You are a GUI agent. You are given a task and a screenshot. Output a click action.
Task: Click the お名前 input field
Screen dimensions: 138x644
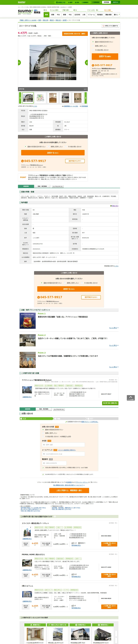tap(63, 445)
